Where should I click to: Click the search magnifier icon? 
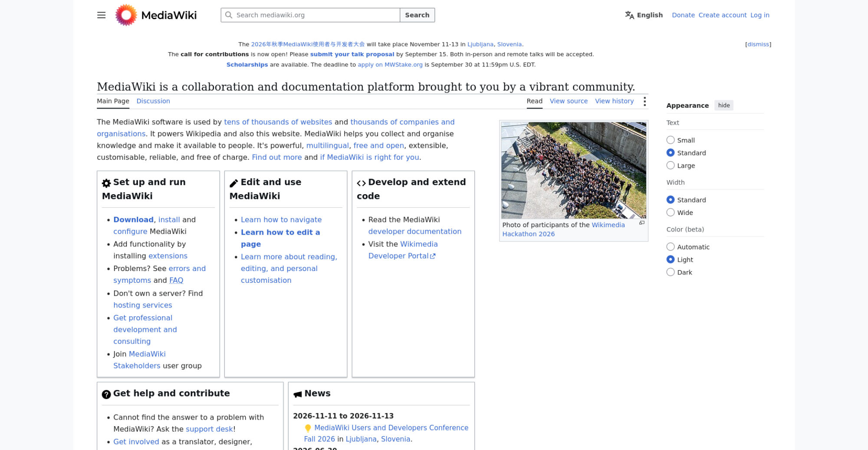coord(229,15)
